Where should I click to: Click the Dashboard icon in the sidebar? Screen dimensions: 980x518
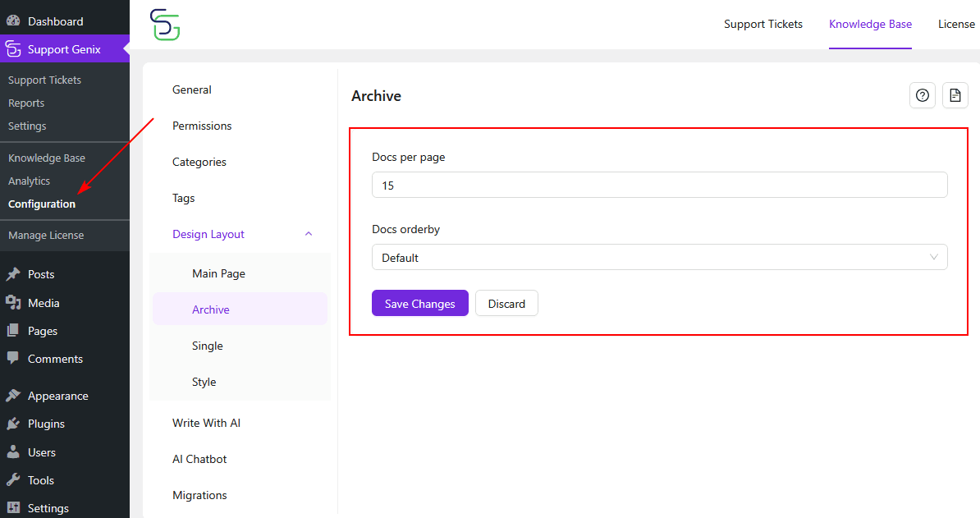coord(13,21)
